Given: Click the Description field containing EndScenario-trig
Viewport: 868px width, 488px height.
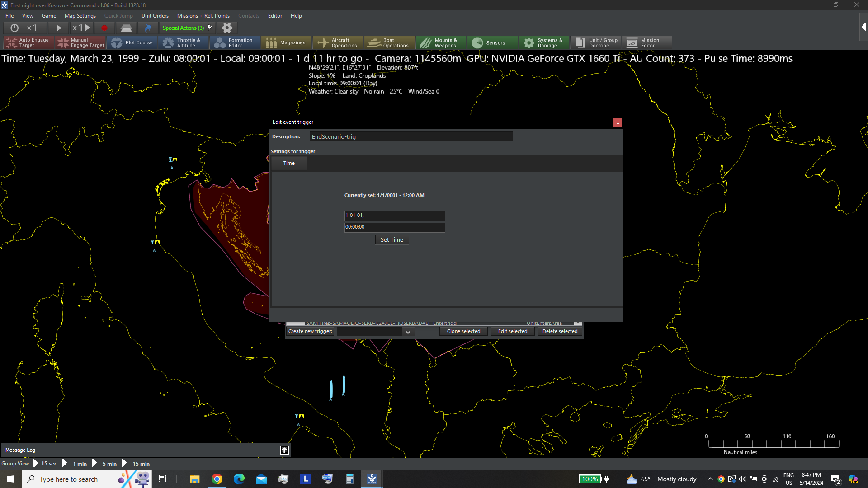Looking at the screenshot, I should tap(411, 137).
